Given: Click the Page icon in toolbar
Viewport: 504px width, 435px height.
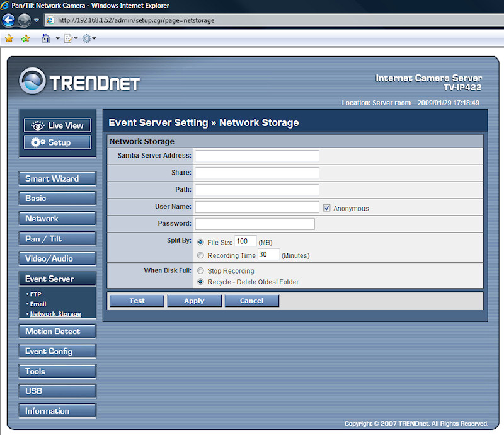Looking at the screenshot, I should [67, 38].
